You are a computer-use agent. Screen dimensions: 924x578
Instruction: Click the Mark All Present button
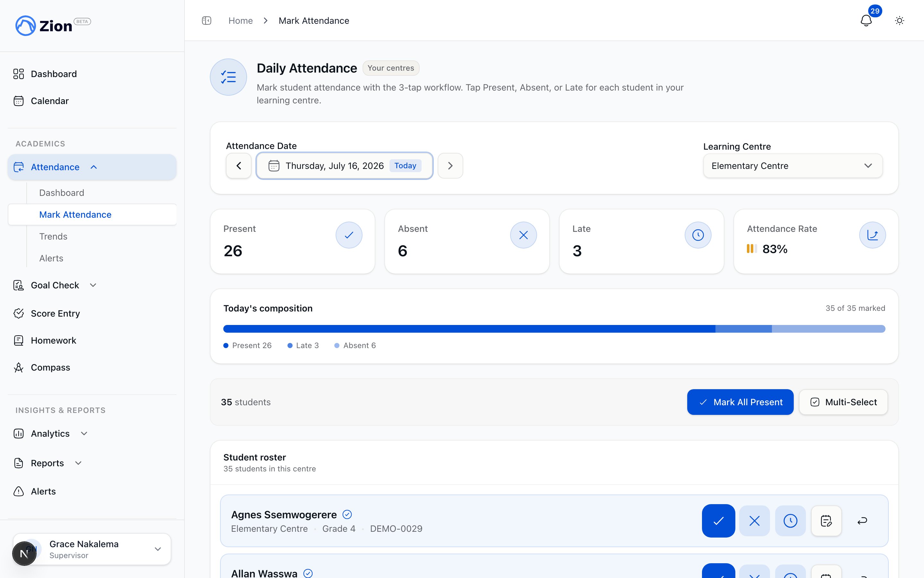pos(740,402)
